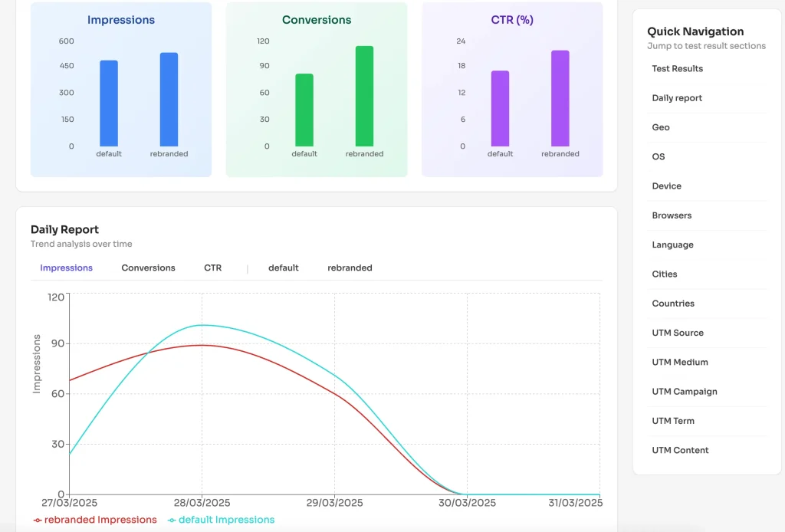The image size is (785, 532).
Task: Open the Language section link
Action: pyautogui.click(x=672, y=245)
